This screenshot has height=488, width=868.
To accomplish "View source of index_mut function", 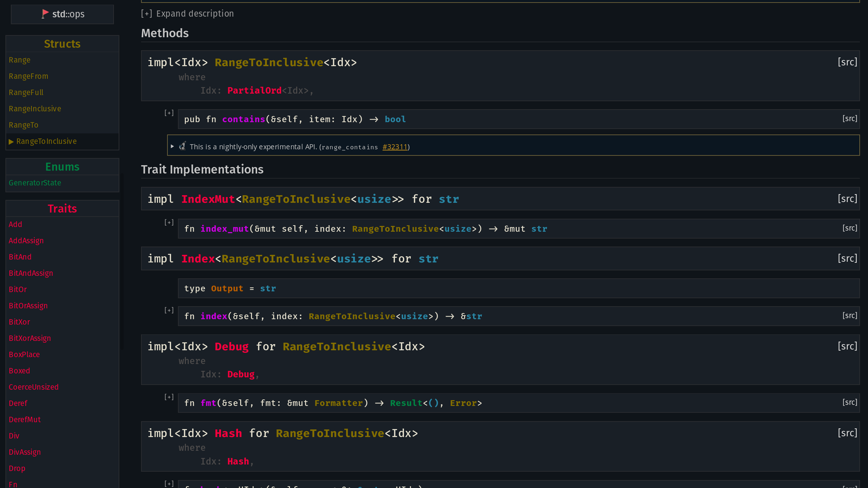I will tap(850, 228).
